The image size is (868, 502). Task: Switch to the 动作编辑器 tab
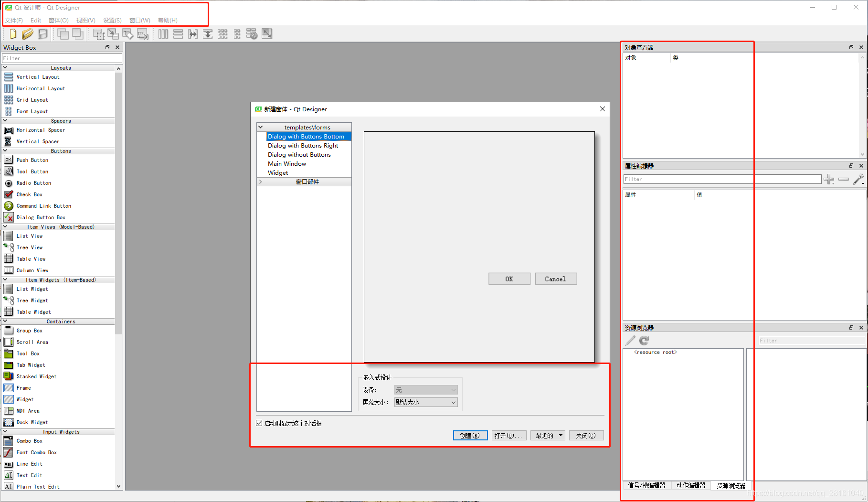[x=691, y=485]
